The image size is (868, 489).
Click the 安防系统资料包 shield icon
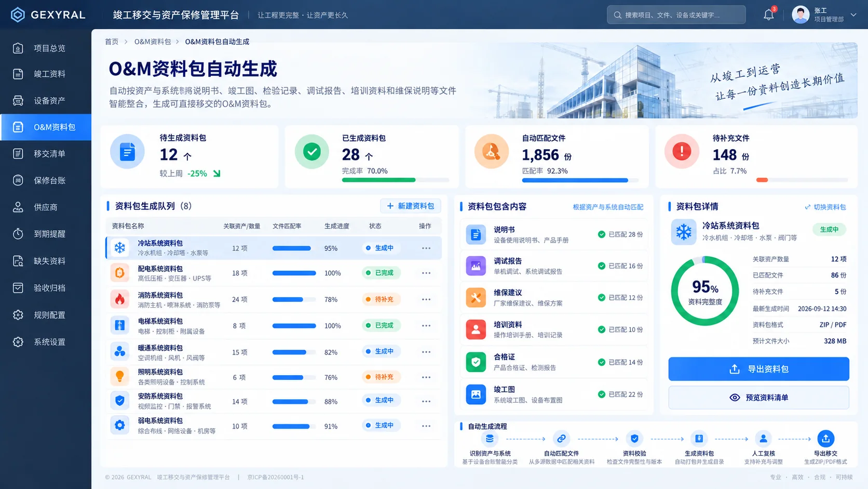[120, 401]
